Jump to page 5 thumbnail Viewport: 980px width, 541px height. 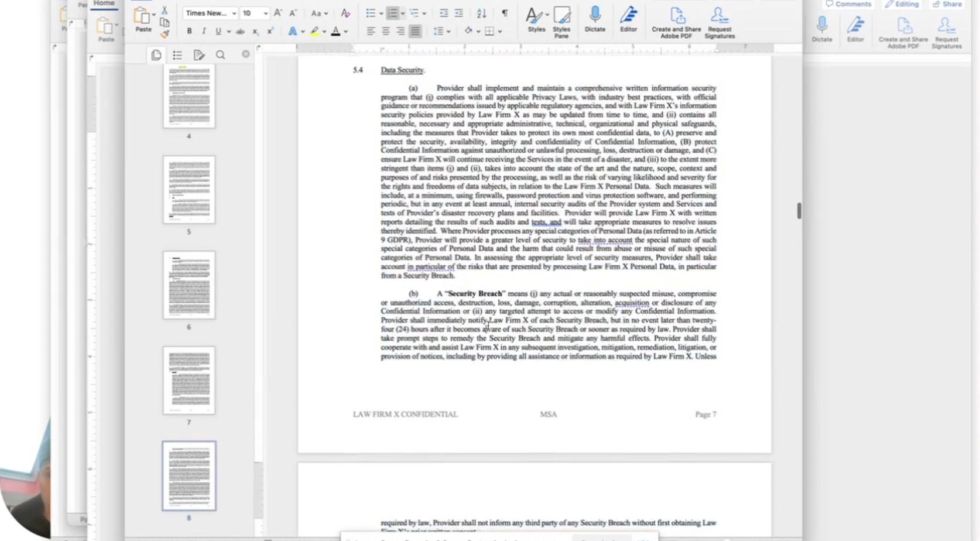[189, 190]
